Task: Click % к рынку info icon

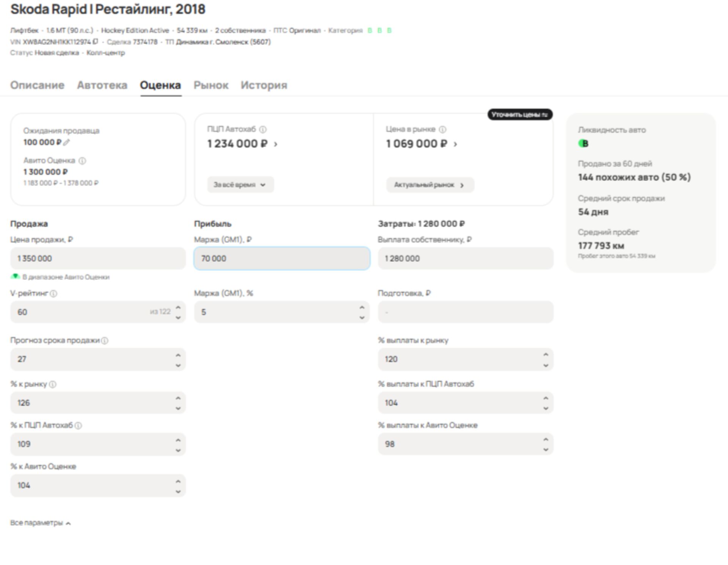Action: [53, 384]
